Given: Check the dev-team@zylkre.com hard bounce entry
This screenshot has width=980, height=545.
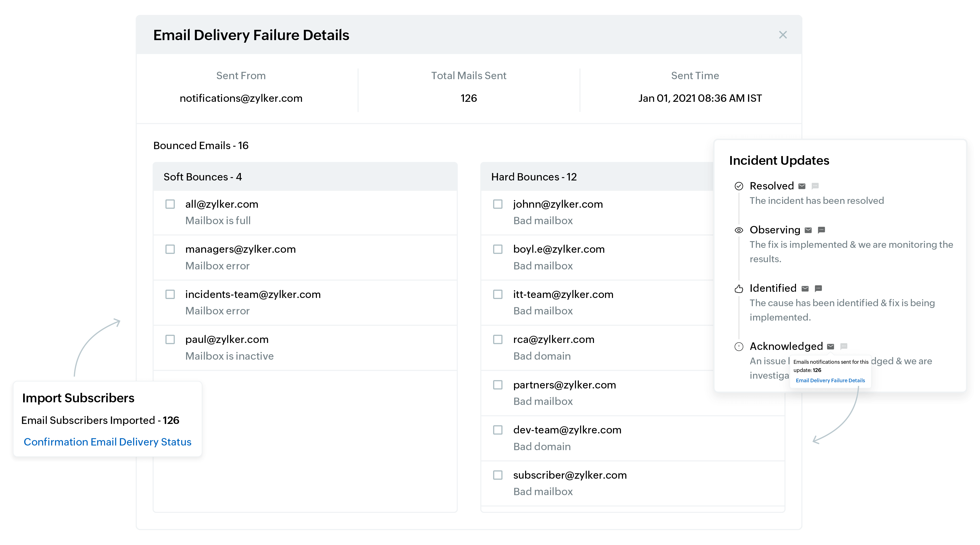Looking at the screenshot, I should point(498,430).
